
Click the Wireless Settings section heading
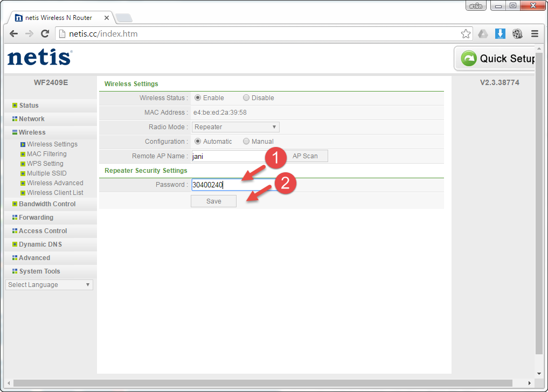(131, 84)
